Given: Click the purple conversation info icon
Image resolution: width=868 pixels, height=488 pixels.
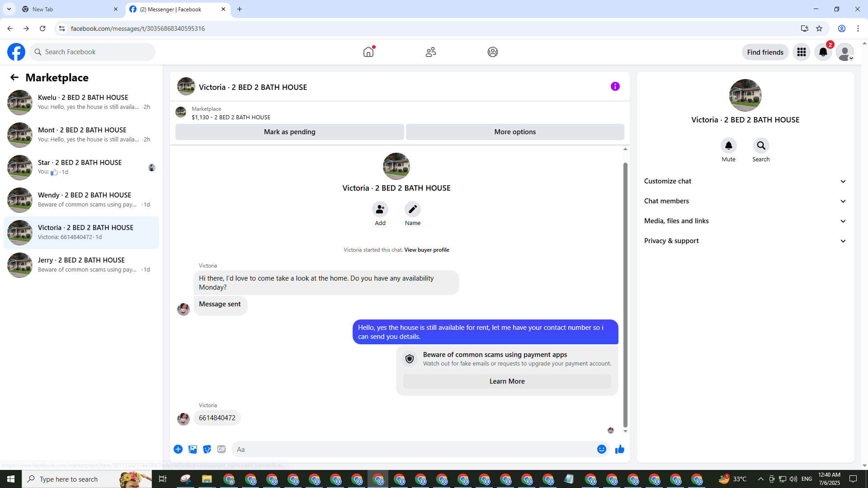Looking at the screenshot, I should point(615,86).
